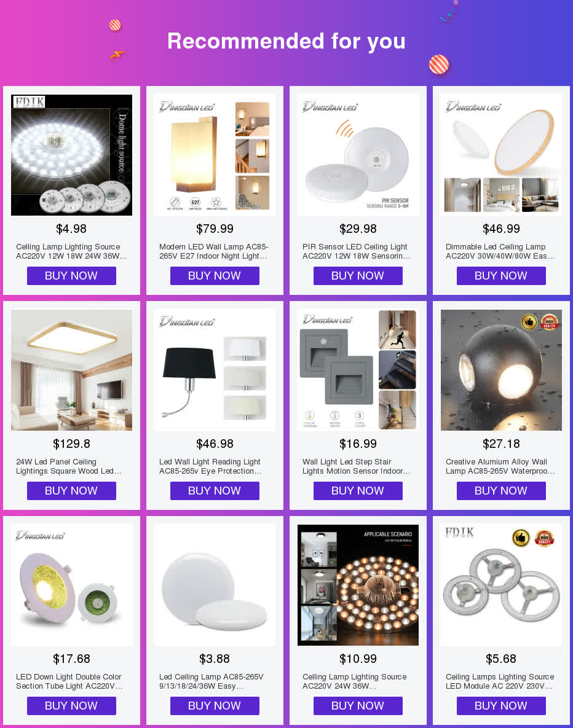The width and height of the screenshot is (573, 728).
Task: Open the Led Wall Light Reading Light title
Action: pyautogui.click(x=210, y=467)
